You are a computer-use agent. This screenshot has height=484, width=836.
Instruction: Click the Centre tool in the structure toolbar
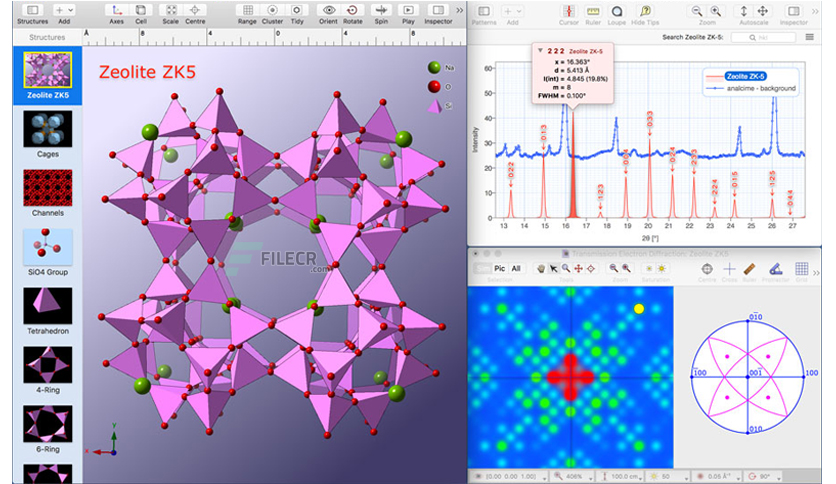click(x=195, y=10)
